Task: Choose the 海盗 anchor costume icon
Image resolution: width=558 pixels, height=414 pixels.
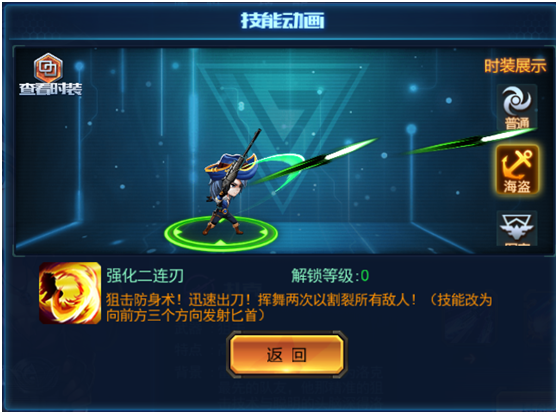Action: 517,171
